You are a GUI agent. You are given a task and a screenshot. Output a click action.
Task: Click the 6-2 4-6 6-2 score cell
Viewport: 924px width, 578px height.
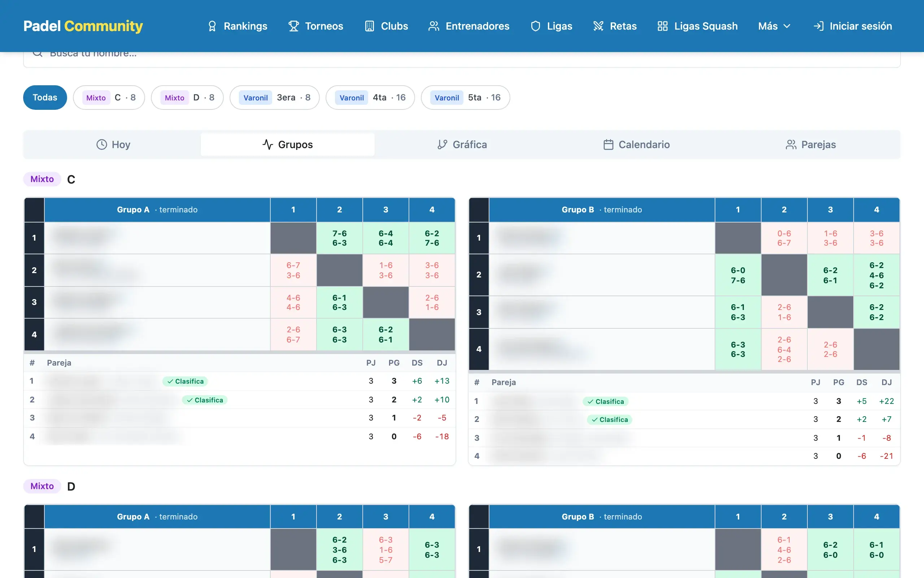pos(877,275)
